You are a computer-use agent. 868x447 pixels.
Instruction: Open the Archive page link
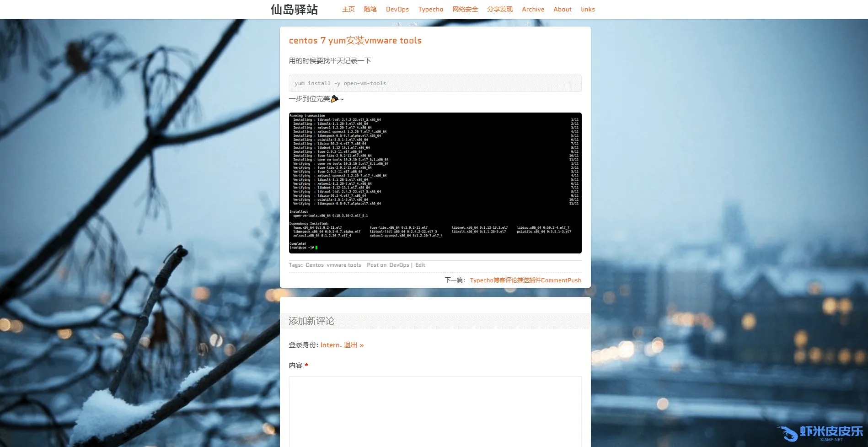(533, 9)
